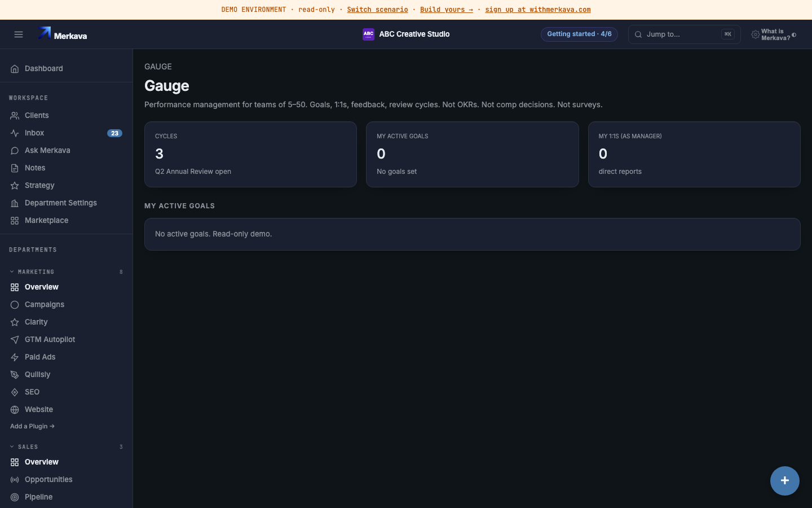Click the Campaigns circle icon
Image resolution: width=812 pixels, height=508 pixels.
pyautogui.click(x=15, y=305)
